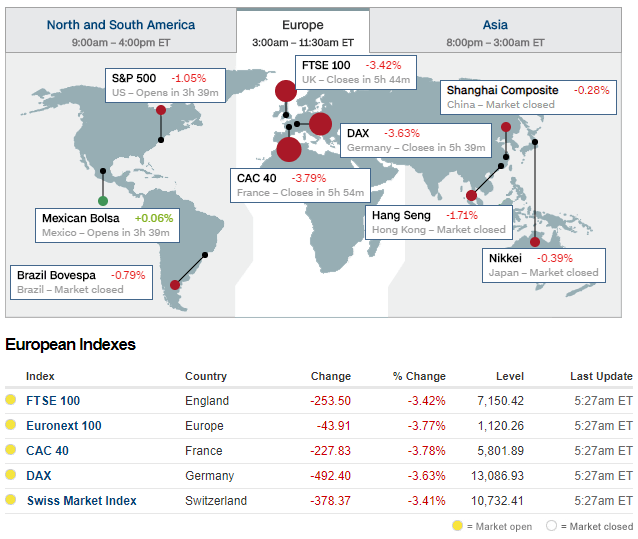Screen dimensions: 638x539
Task: Click the CAC 40 table link
Action: click(47, 451)
